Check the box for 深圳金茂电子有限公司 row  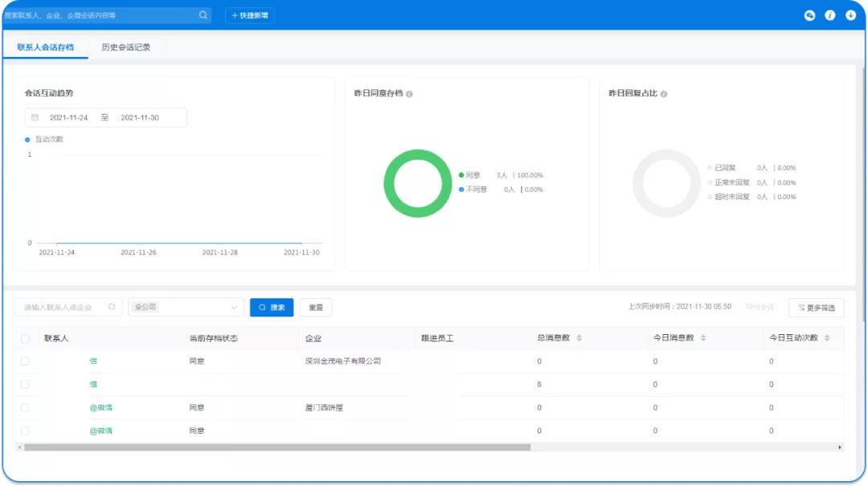[x=25, y=361]
